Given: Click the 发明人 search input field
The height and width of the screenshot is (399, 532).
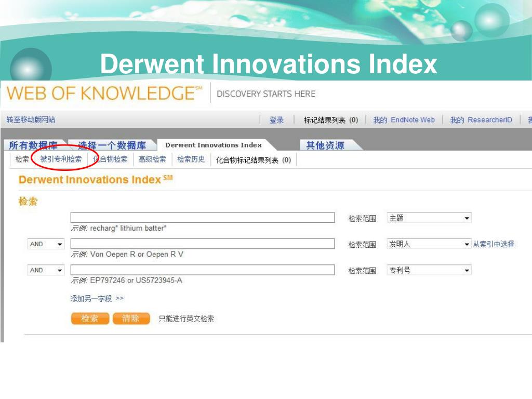Looking at the screenshot, I should click(x=203, y=244).
